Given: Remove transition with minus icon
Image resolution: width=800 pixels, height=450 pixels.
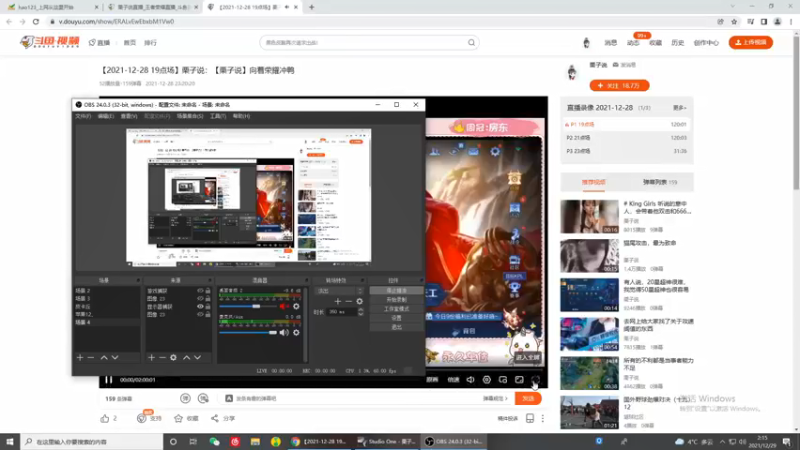Looking at the screenshot, I should click(348, 302).
